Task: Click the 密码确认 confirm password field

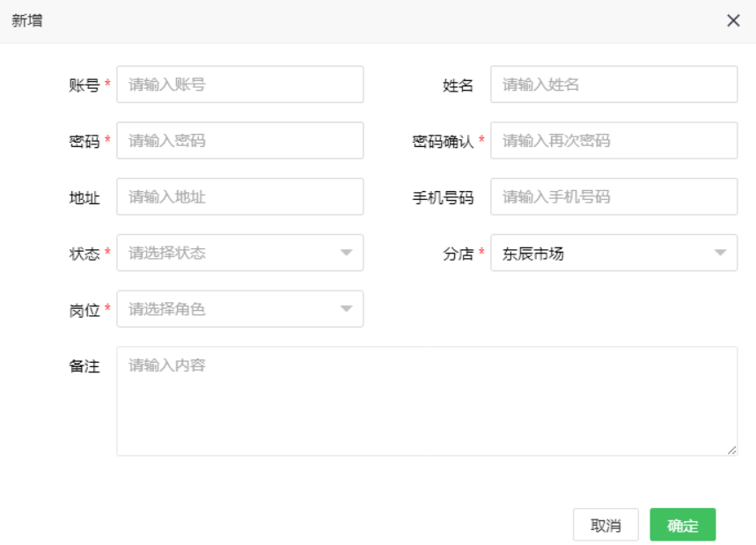Action: [613, 140]
